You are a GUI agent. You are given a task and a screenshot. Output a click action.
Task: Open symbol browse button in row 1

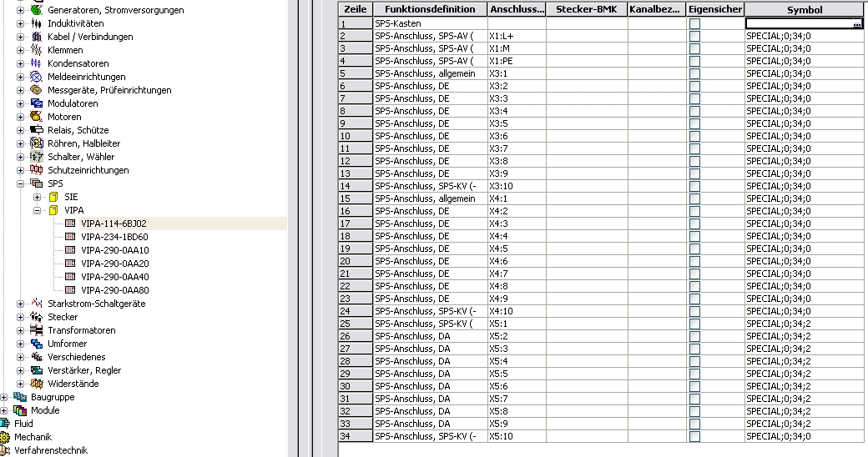coord(857,24)
